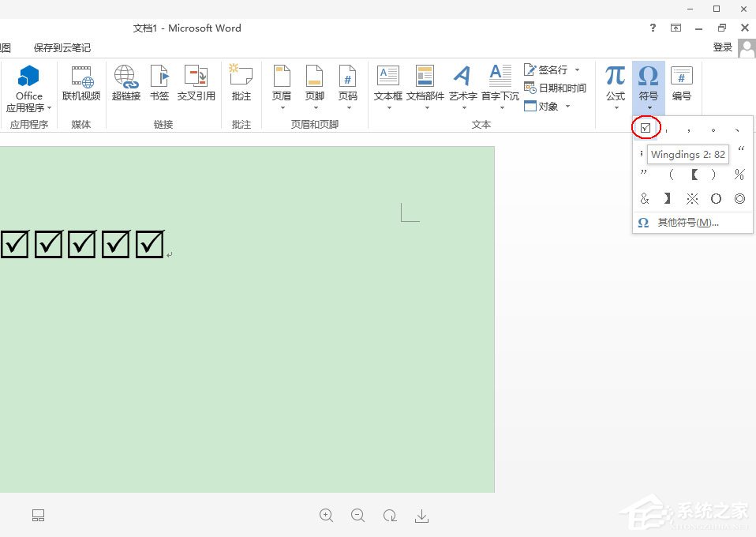
Task: Expand the 对象 object dropdown arrow
Action: point(566,106)
